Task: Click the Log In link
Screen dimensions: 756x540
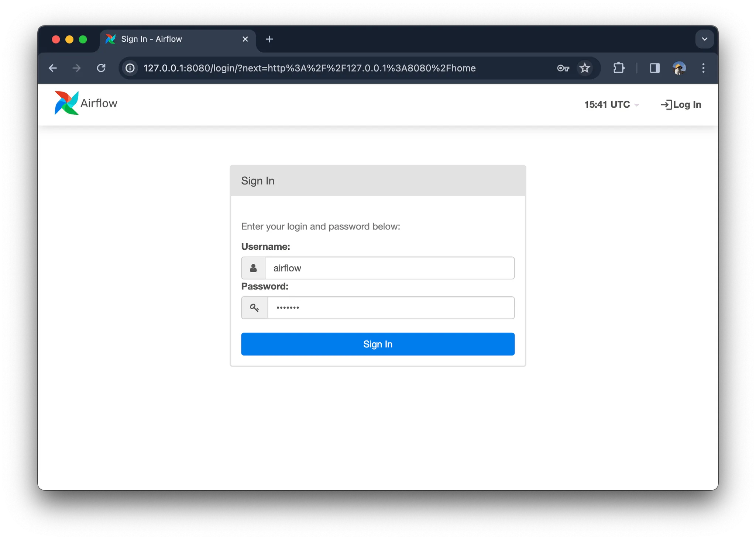Action: pyautogui.click(x=681, y=105)
